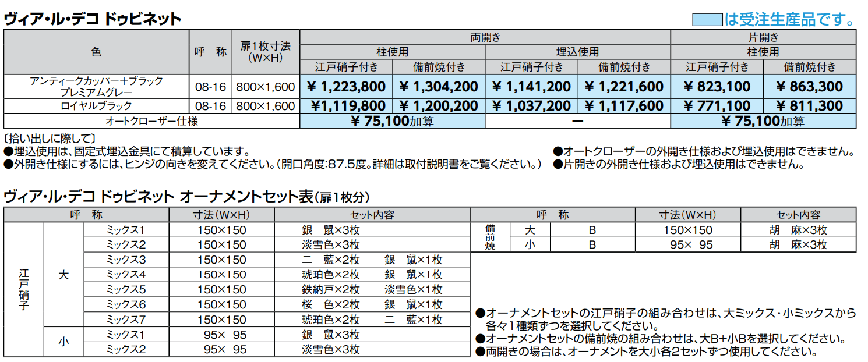Select the ミックス7 row name
Viewport: 868px width, 362px height.
pyautogui.click(x=126, y=320)
